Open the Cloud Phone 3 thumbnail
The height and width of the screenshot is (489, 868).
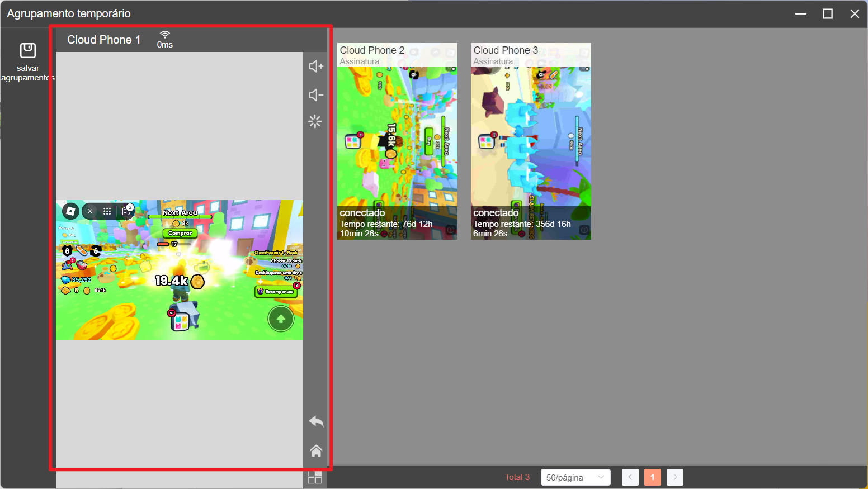point(531,141)
